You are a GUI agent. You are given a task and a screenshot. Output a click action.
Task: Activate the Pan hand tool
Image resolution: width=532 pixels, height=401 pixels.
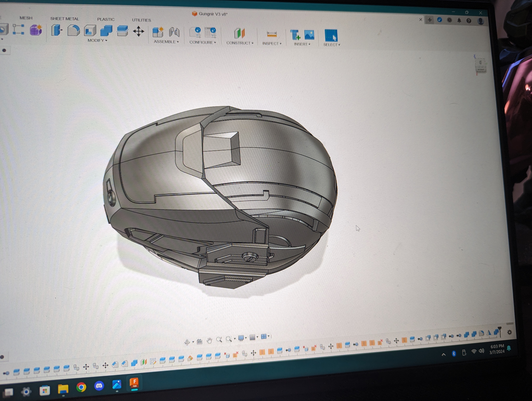click(x=209, y=340)
